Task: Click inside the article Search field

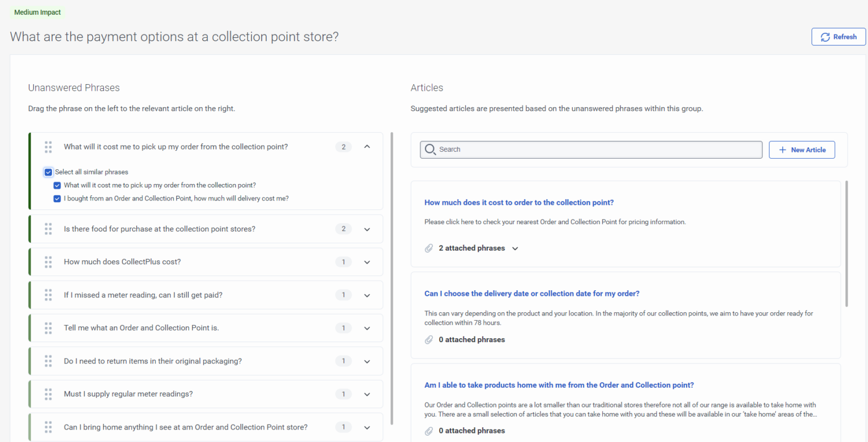Action: 591,149
